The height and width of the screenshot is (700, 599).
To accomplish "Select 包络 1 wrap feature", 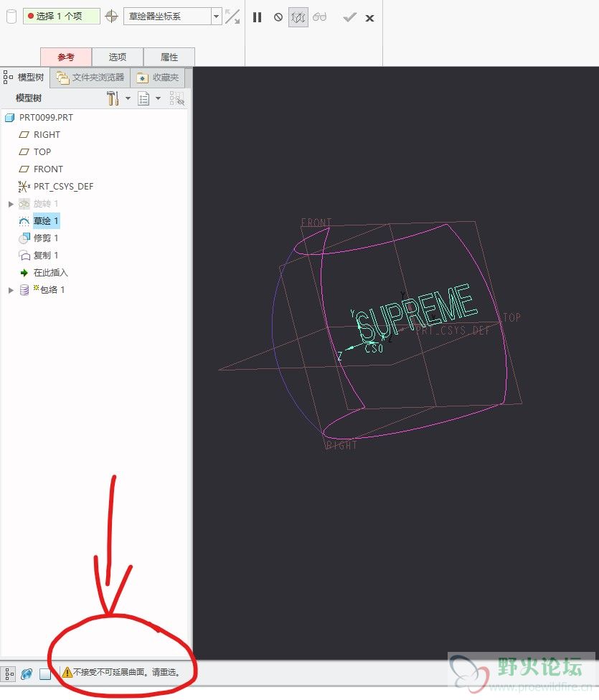I will (52, 290).
